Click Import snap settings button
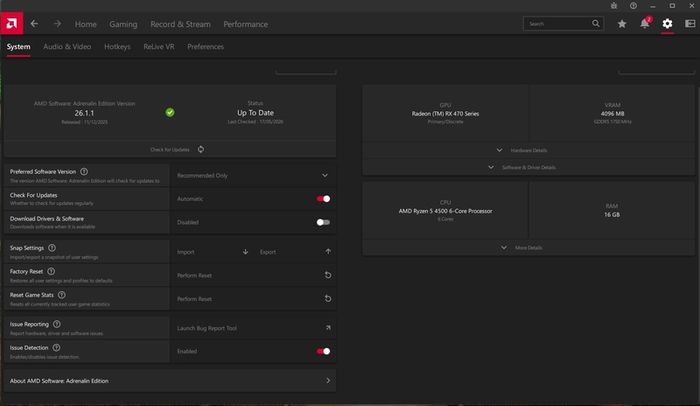The width and height of the screenshot is (700, 406). (212, 252)
